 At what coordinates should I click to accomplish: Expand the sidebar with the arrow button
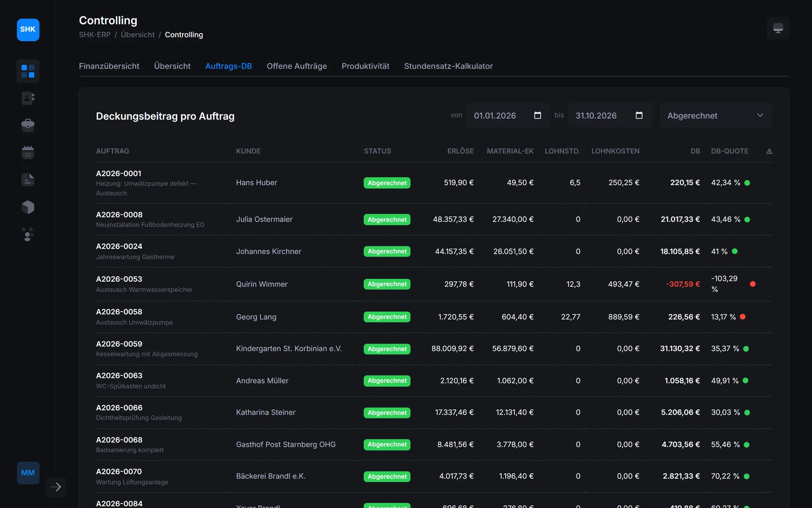pos(56,487)
